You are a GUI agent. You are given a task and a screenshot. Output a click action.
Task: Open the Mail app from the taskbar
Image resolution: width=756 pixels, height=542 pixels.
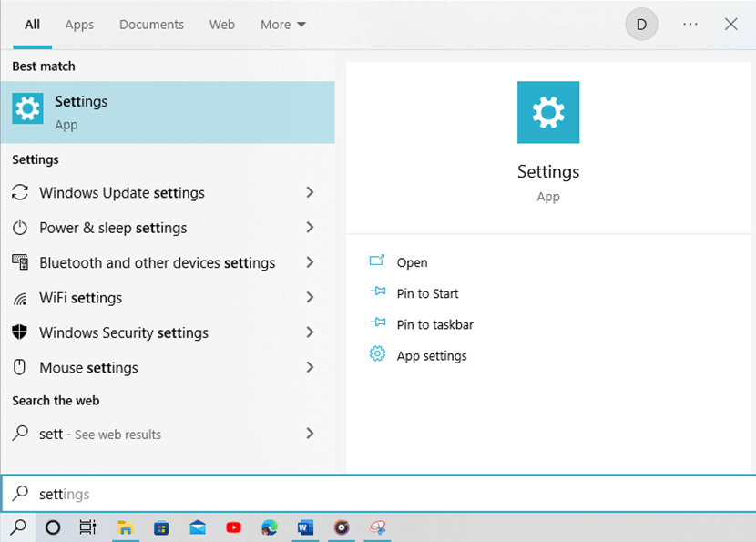(197, 527)
